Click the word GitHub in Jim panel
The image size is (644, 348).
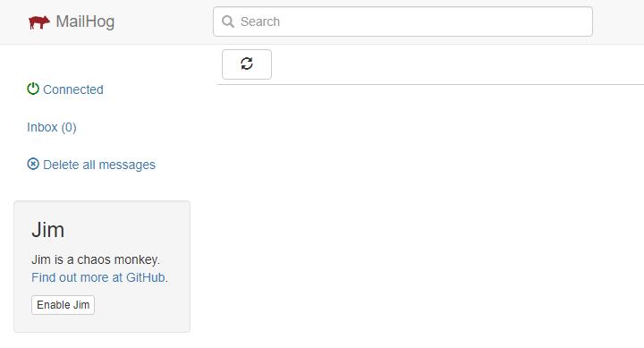click(146, 277)
